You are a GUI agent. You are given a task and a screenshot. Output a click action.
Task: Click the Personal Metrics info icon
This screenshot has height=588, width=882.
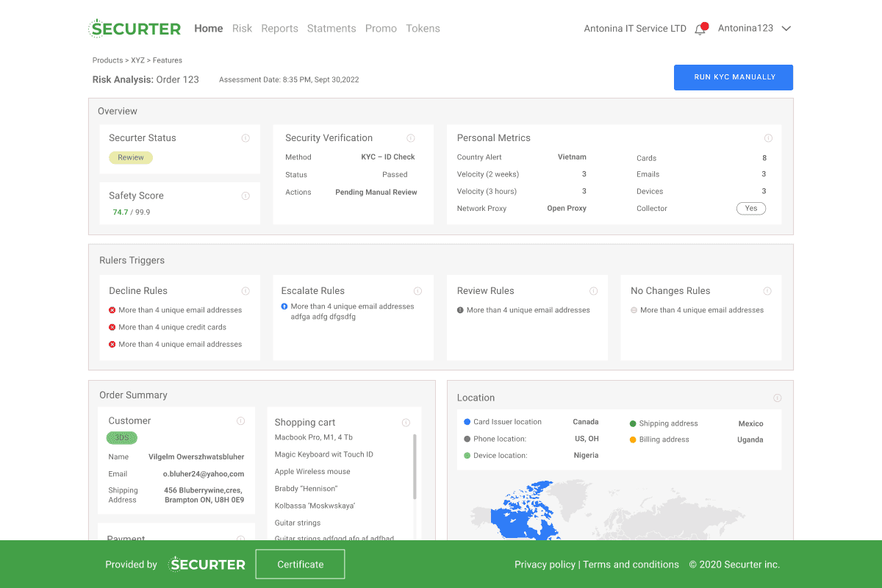pyautogui.click(x=768, y=138)
